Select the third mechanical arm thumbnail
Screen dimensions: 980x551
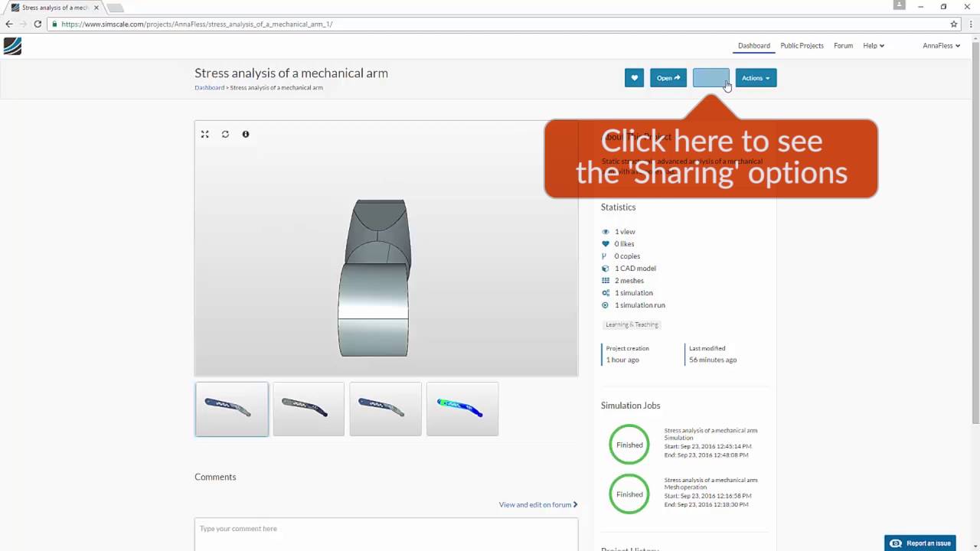(385, 409)
